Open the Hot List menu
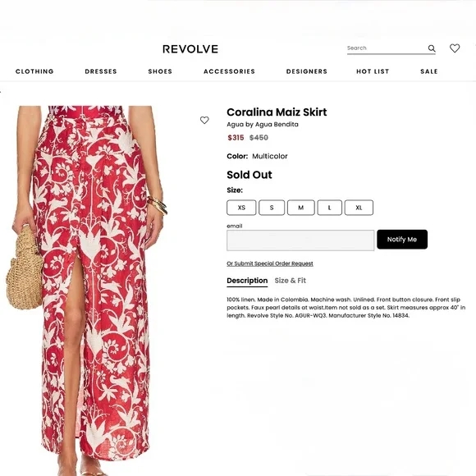The width and height of the screenshot is (476, 476). pyautogui.click(x=373, y=71)
